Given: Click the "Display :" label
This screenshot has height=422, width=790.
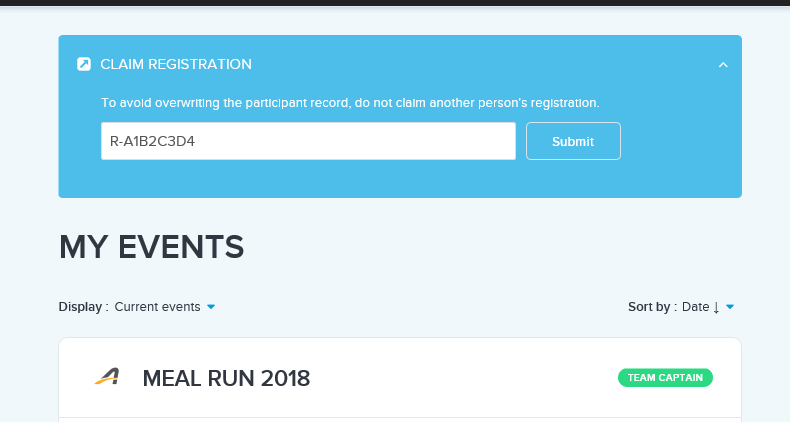Looking at the screenshot, I should [83, 307].
